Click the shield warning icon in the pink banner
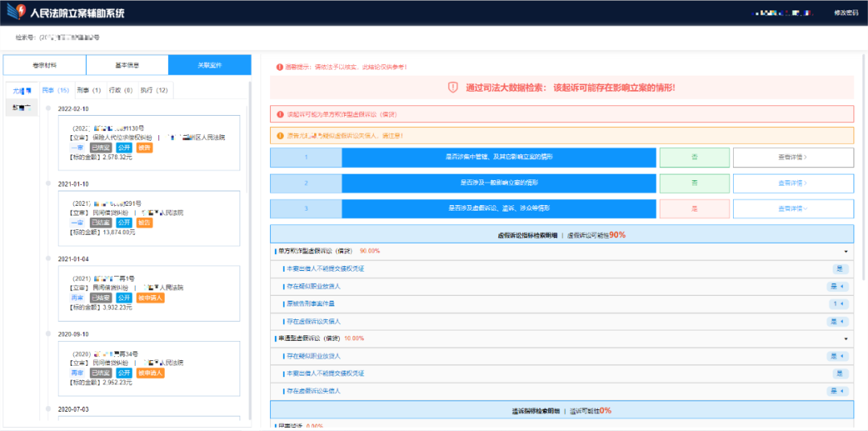868x431 pixels. coord(453,88)
